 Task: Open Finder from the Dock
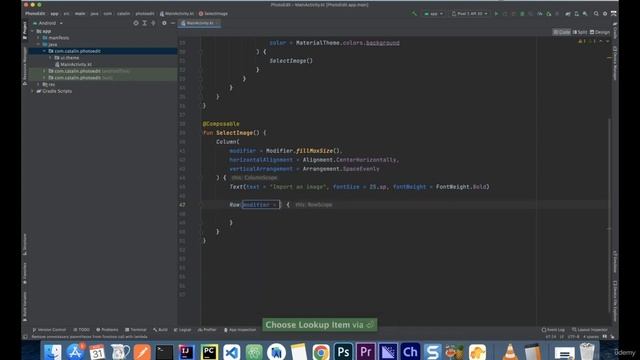tap(52, 352)
